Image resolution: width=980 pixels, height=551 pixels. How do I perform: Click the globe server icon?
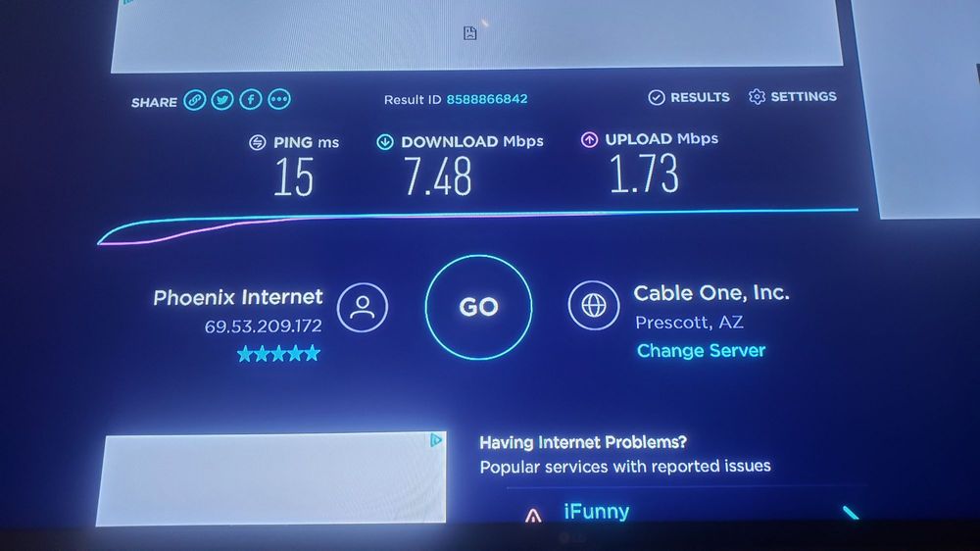(x=594, y=305)
